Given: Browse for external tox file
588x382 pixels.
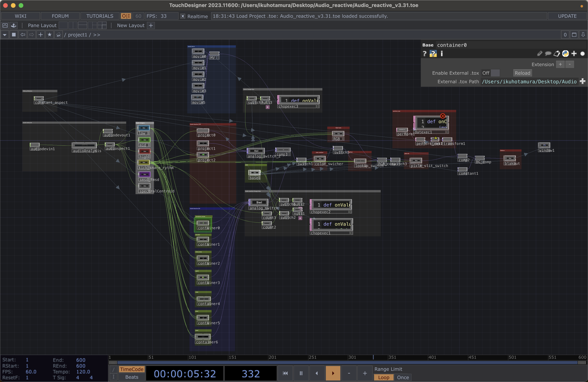Looking at the screenshot, I should tap(583, 81).
